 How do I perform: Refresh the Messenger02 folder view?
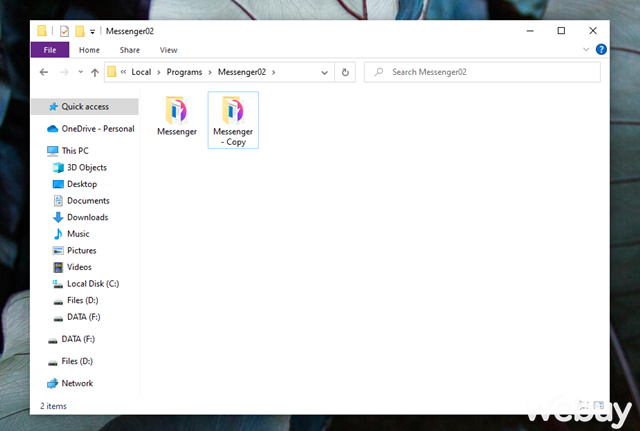pyautogui.click(x=345, y=72)
